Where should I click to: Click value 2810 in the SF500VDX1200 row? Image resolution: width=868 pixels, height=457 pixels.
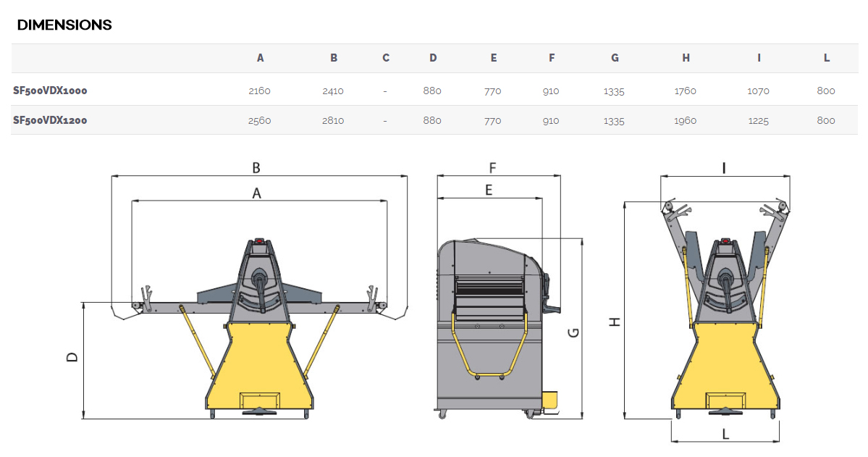(x=333, y=120)
